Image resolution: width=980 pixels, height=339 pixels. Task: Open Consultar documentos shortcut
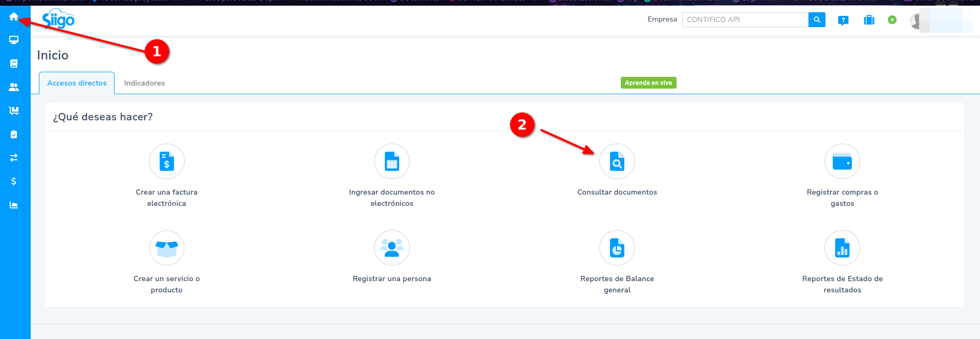tap(617, 162)
